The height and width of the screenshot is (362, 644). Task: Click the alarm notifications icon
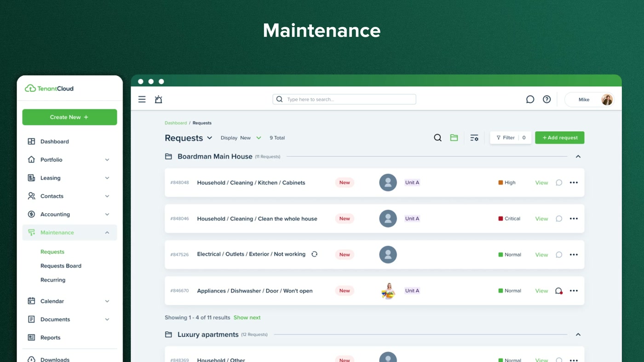point(158,99)
